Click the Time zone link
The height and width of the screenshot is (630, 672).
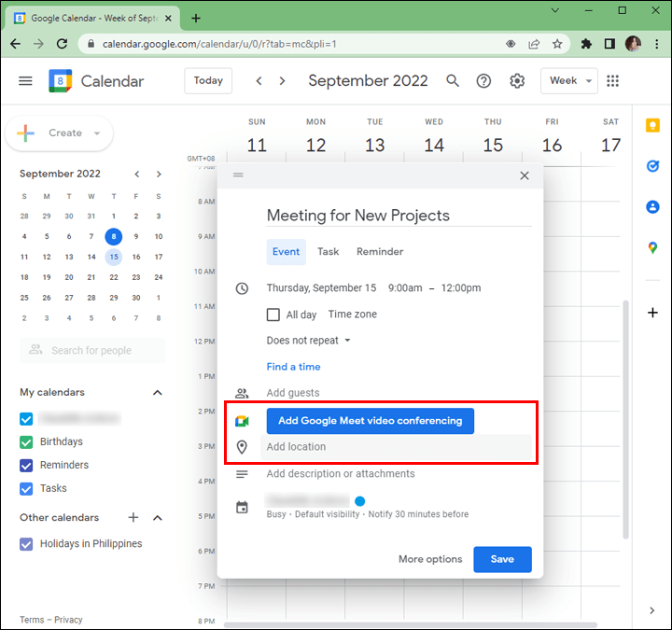pyautogui.click(x=352, y=315)
